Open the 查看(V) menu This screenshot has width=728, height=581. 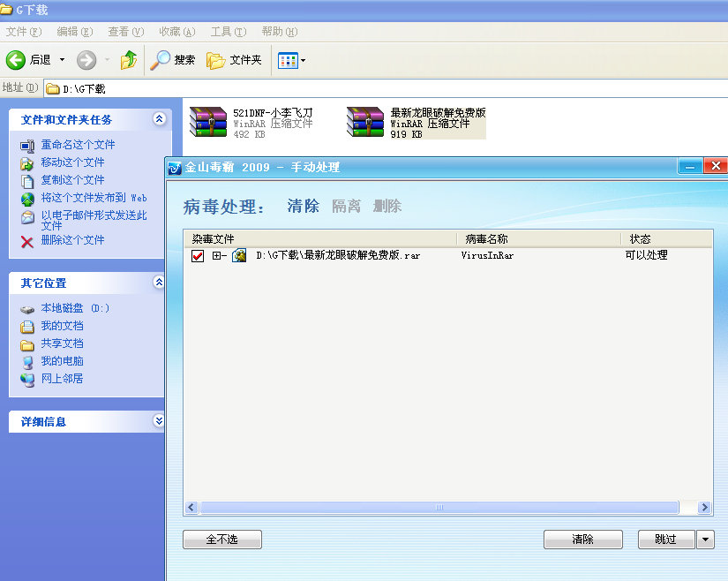click(x=126, y=32)
